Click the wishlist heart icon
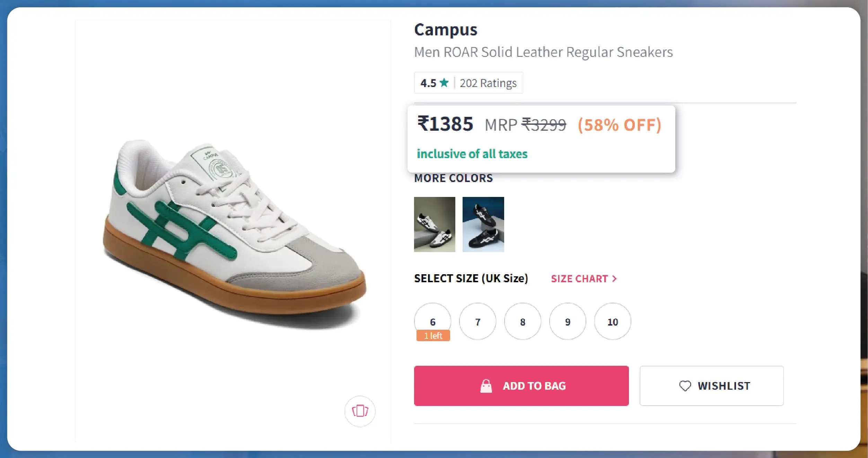This screenshot has height=458, width=868. coord(685,386)
